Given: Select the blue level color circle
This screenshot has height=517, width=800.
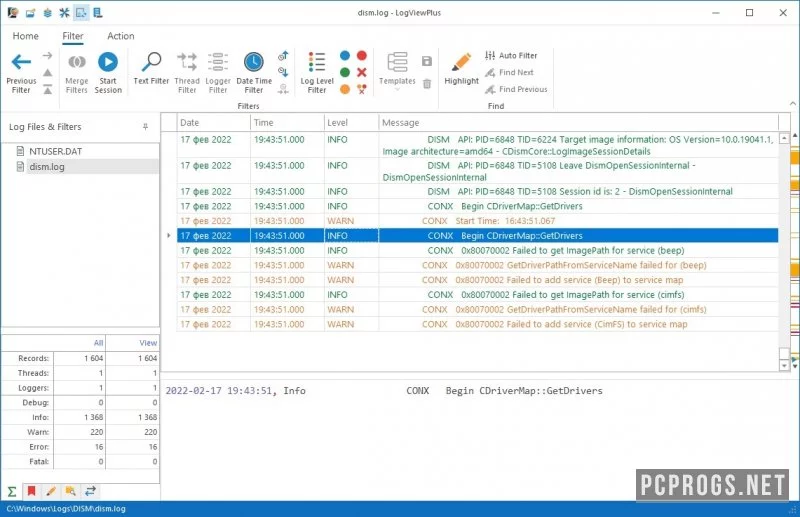Looking at the screenshot, I should click(345, 56).
